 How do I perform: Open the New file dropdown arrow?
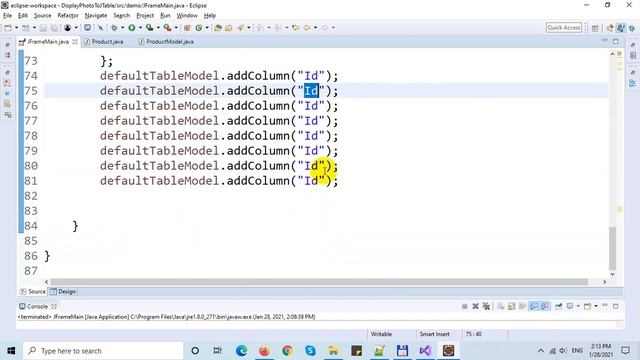(x=16, y=28)
